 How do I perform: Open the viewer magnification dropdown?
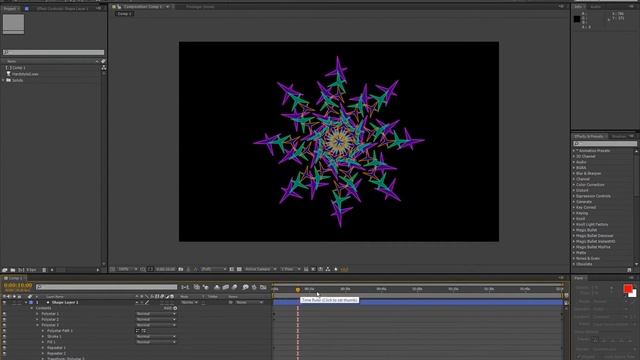click(127, 269)
